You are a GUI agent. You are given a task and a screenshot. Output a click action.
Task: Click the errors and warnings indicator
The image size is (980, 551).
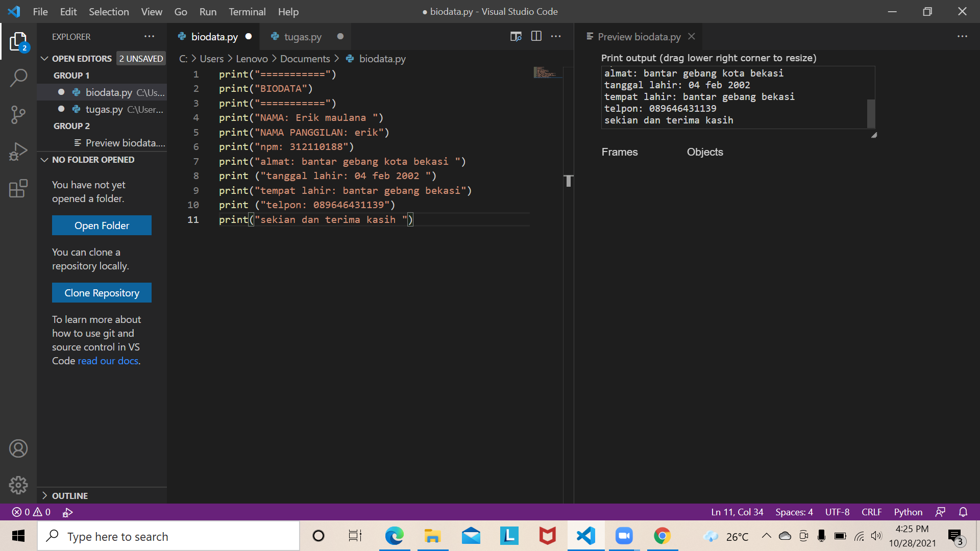pos(31,512)
